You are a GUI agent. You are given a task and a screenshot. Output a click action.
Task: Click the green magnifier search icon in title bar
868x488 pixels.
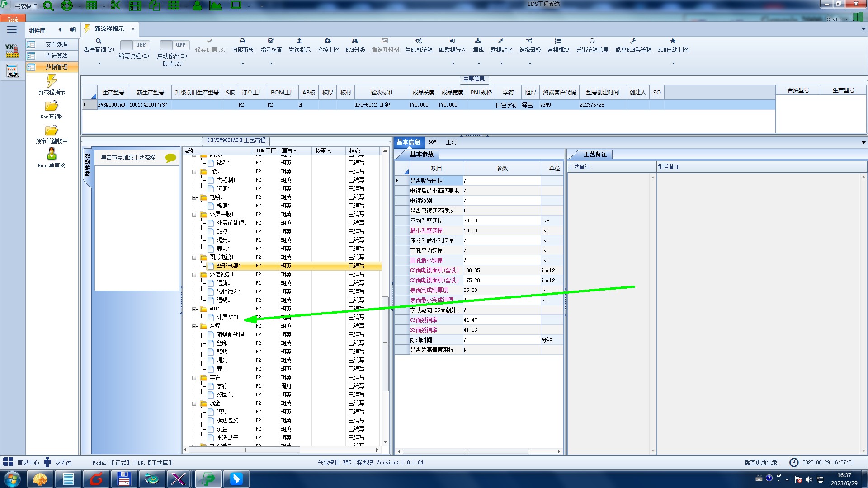(48, 6)
